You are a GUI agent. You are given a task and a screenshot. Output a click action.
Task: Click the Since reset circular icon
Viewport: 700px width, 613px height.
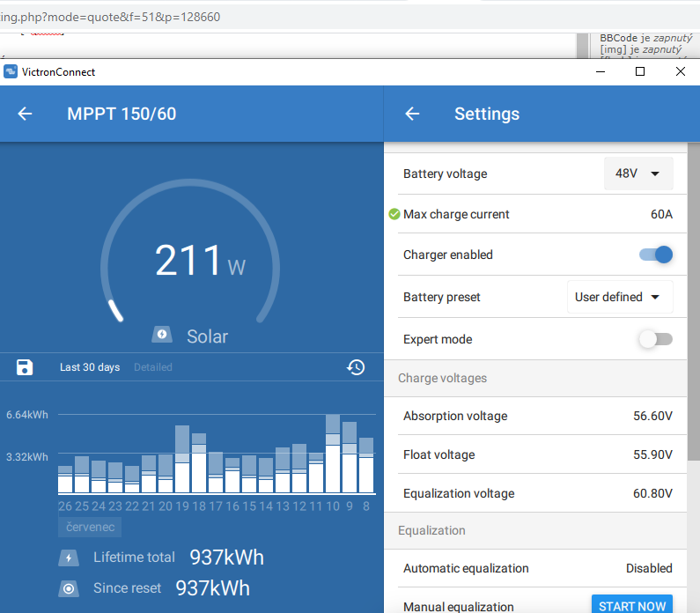(x=69, y=587)
